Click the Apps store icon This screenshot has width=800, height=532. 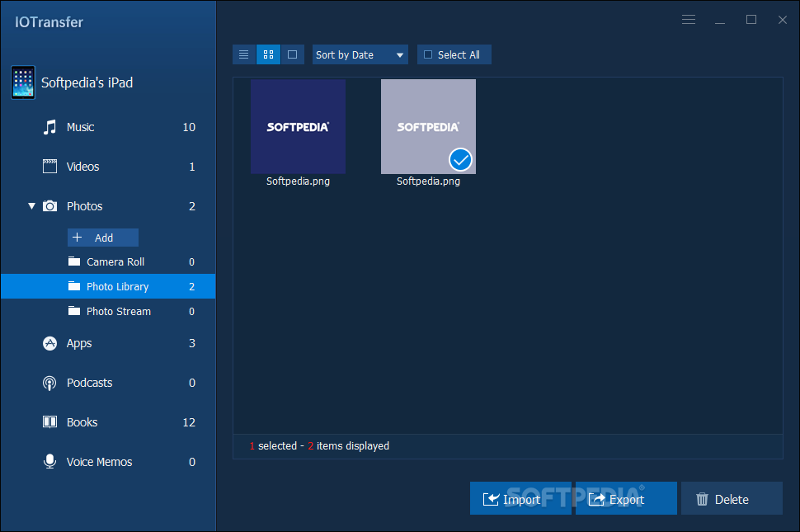click(x=49, y=343)
